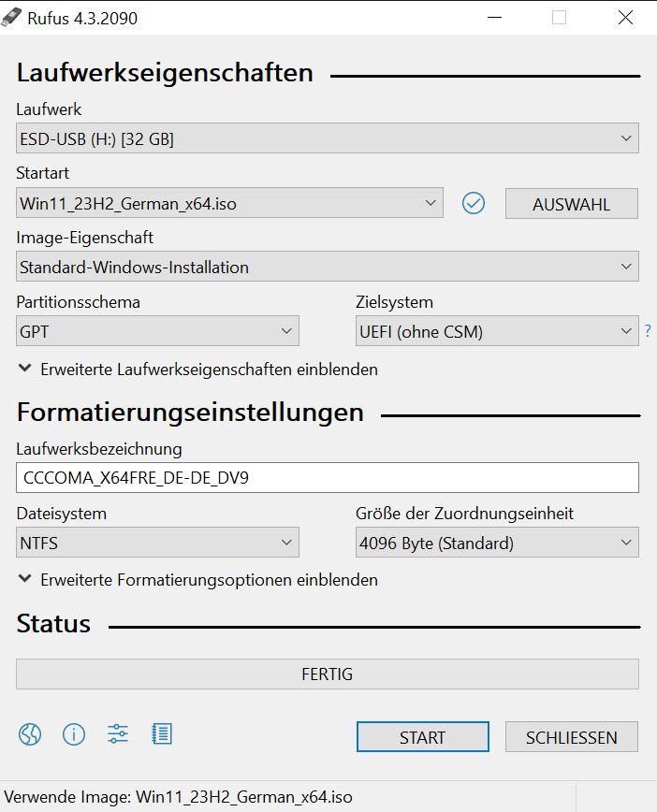
Task: Click the checksum checkmark circle icon
Action: (473, 203)
